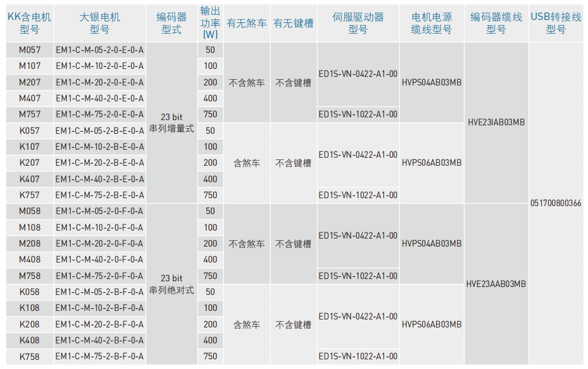This screenshot has height=369, width=588.
Task: Click the 伺服驱动器型号 header cell
Action: pyautogui.click(x=358, y=23)
